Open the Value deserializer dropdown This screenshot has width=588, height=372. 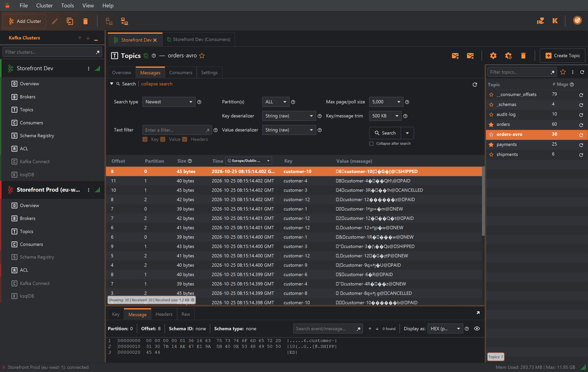(x=289, y=130)
